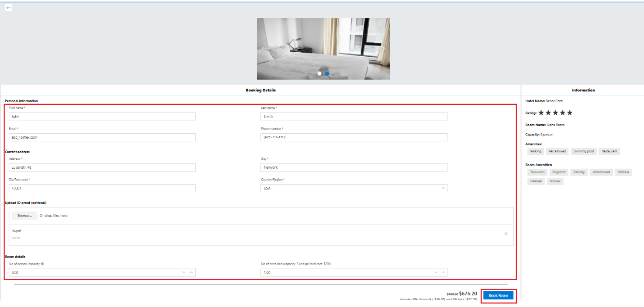Click the Phone number field
This screenshot has width=644, height=307.
pos(353,137)
